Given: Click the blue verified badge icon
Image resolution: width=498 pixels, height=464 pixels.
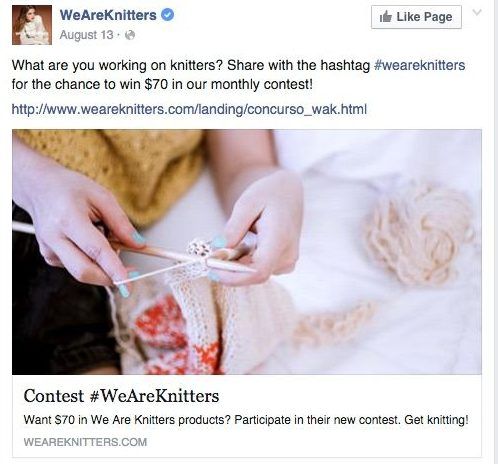Looking at the screenshot, I should click(168, 15).
